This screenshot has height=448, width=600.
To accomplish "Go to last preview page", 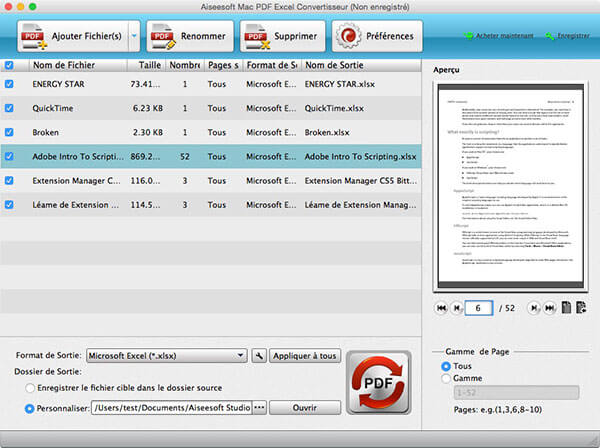I will tap(549, 308).
